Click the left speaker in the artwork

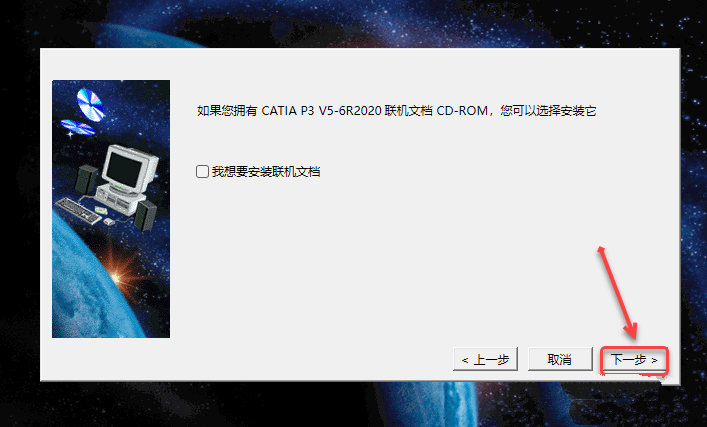point(86,179)
